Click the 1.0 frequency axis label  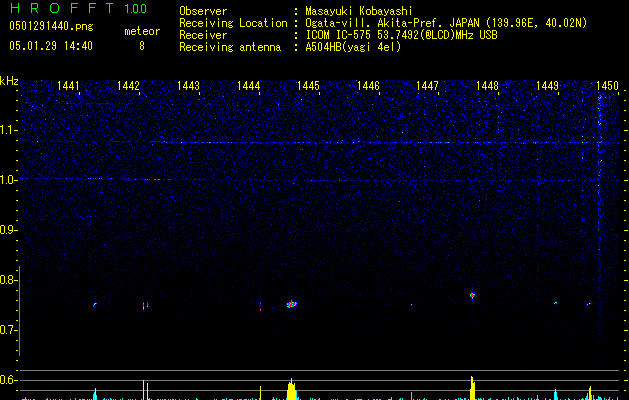pos(9,180)
